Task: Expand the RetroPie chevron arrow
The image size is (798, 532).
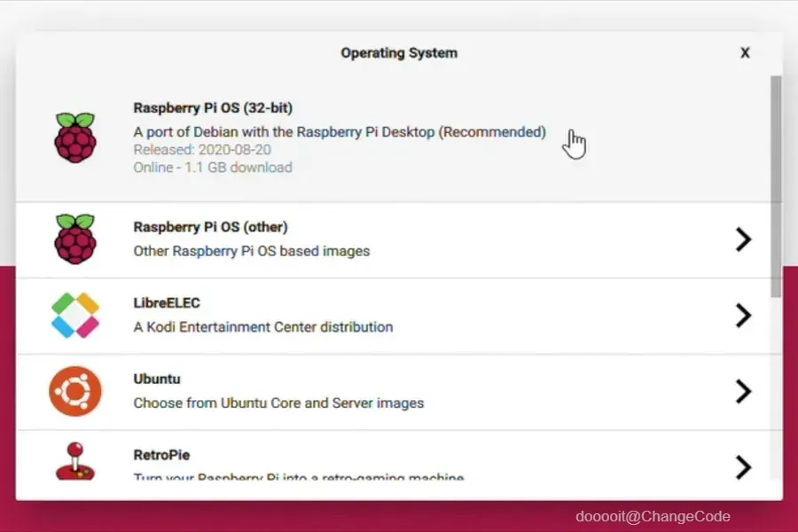Action: [x=744, y=467]
